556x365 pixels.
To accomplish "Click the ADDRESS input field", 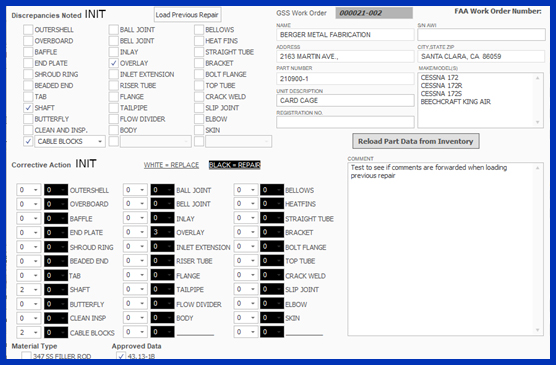I will coord(345,56).
